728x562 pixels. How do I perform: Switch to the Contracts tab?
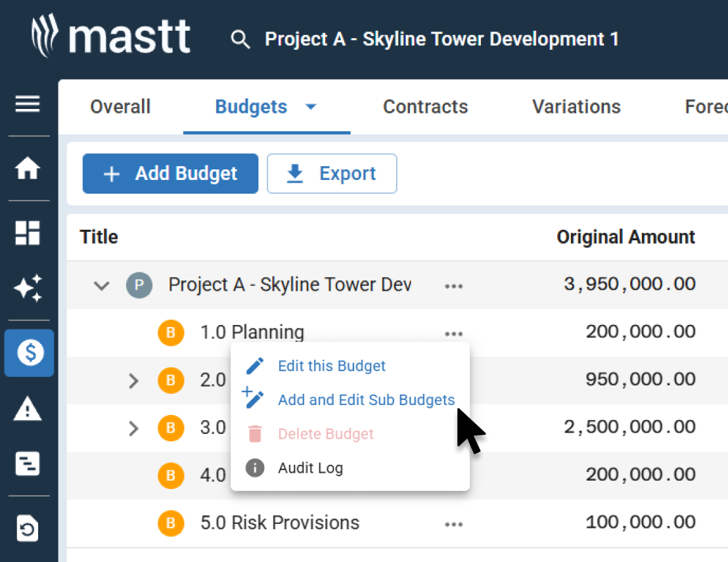pyautogui.click(x=425, y=106)
